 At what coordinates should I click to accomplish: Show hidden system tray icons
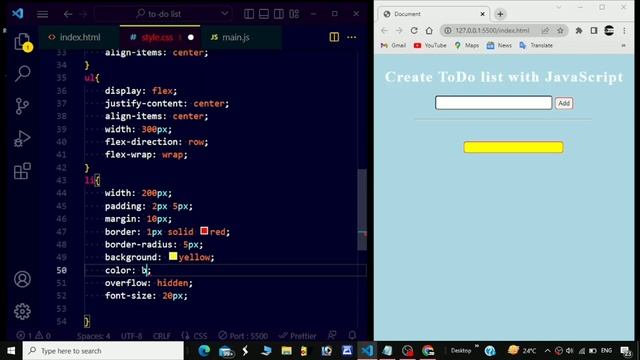pyautogui.click(x=548, y=351)
